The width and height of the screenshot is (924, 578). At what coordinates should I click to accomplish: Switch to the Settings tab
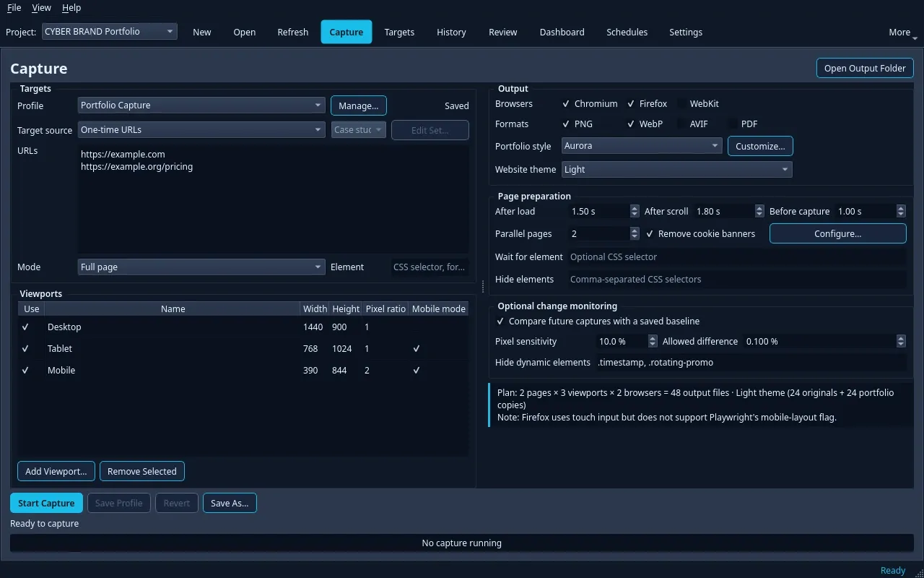coord(686,32)
